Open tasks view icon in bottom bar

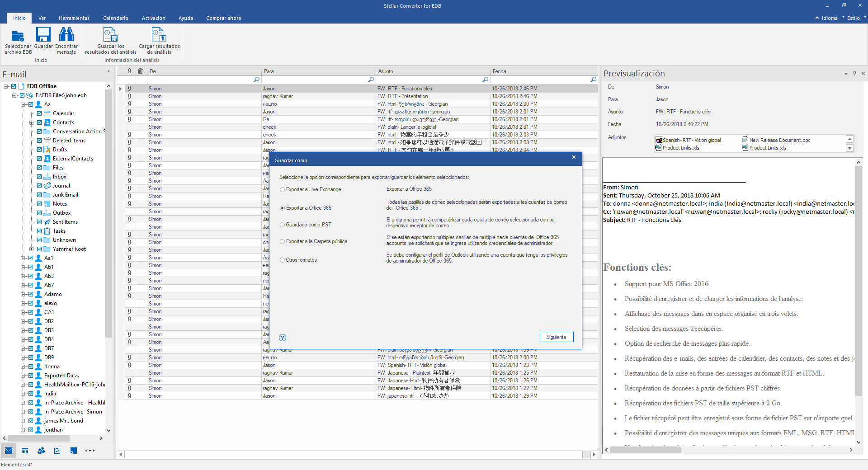pyautogui.click(x=57, y=451)
